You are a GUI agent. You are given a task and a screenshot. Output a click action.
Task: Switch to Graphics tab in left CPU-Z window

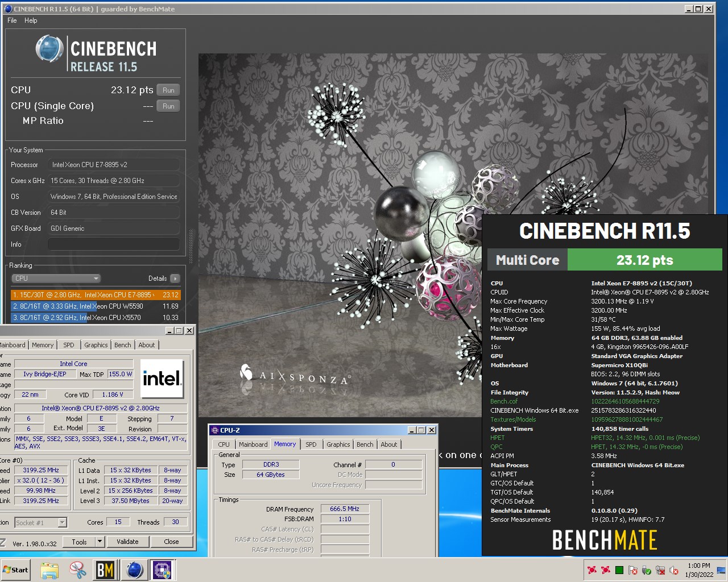[96, 345]
